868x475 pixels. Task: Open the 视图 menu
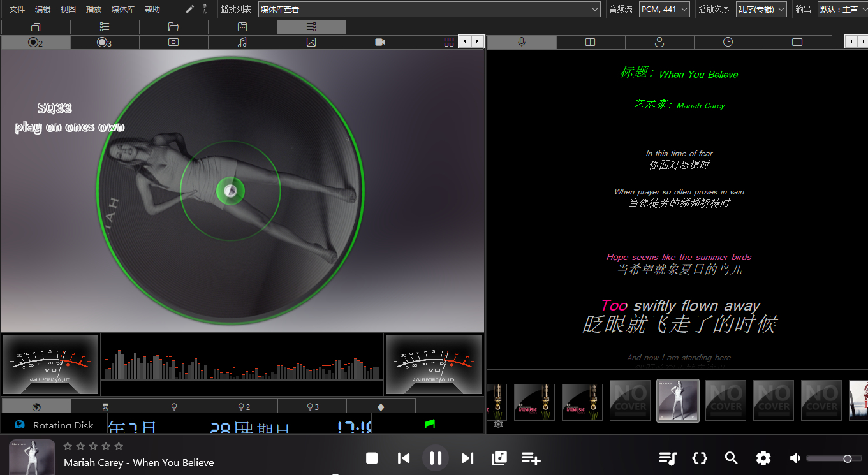pyautogui.click(x=68, y=9)
